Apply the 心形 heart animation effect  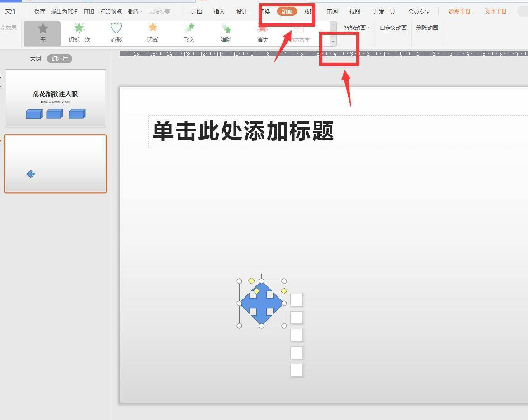coord(116,29)
